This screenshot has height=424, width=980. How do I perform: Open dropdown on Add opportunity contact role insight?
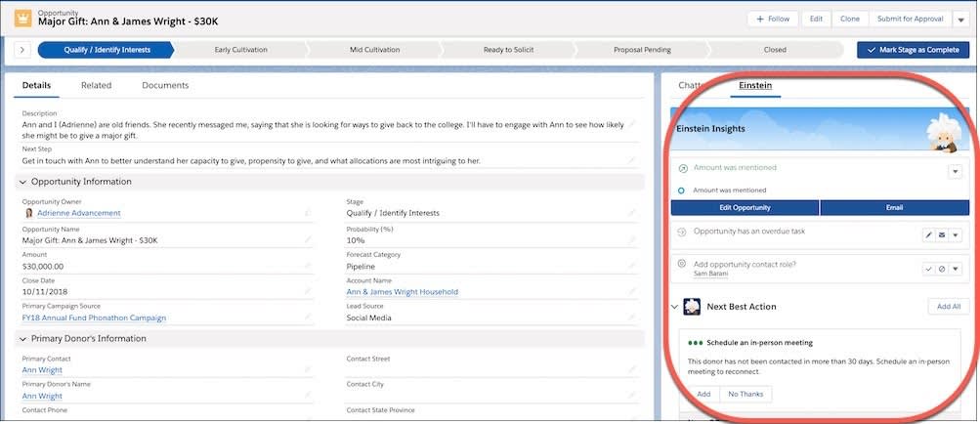(955, 269)
